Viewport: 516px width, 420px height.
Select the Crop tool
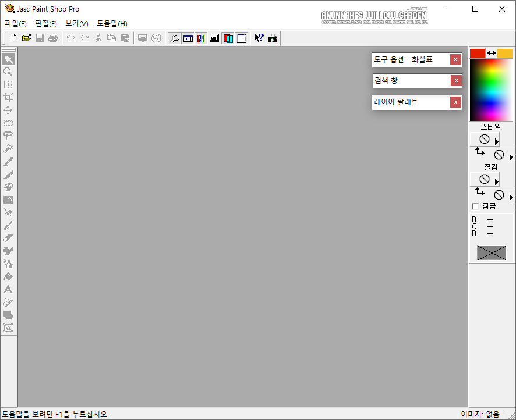point(8,97)
